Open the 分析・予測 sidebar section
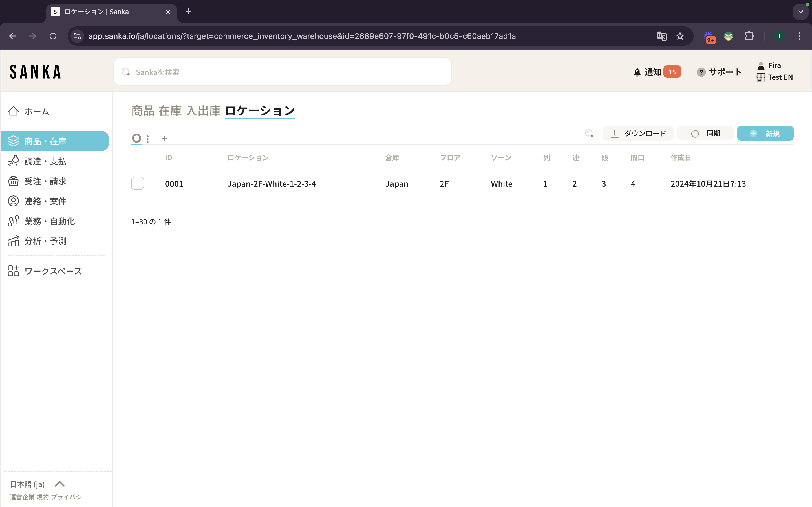Image resolution: width=812 pixels, height=507 pixels. pos(45,241)
